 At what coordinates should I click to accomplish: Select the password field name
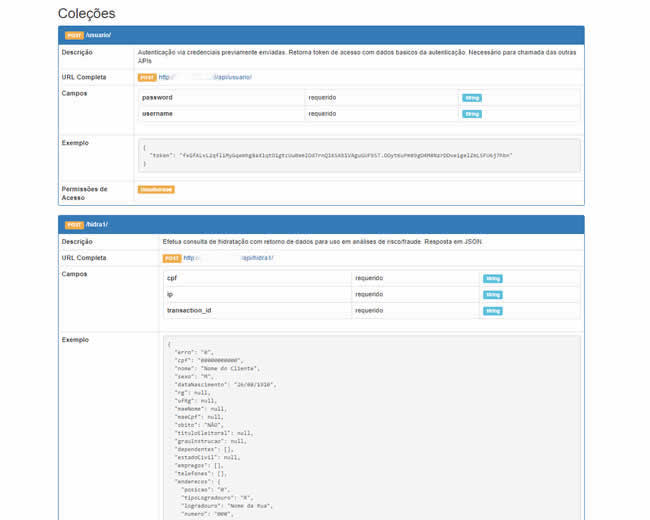[x=157, y=98]
